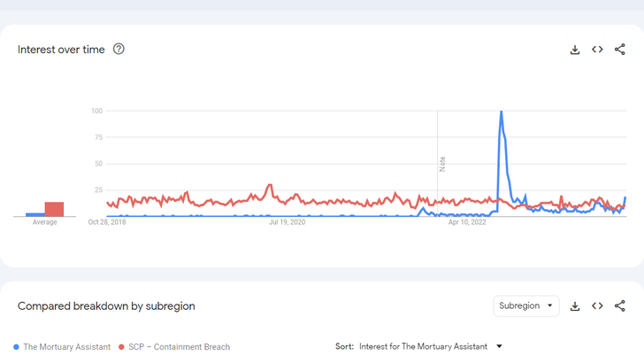Image resolution: width=644 pixels, height=363 pixels.
Task: Click the Apr 10, 2022 date label
Action: pyautogui.click(x=467, y=222)
